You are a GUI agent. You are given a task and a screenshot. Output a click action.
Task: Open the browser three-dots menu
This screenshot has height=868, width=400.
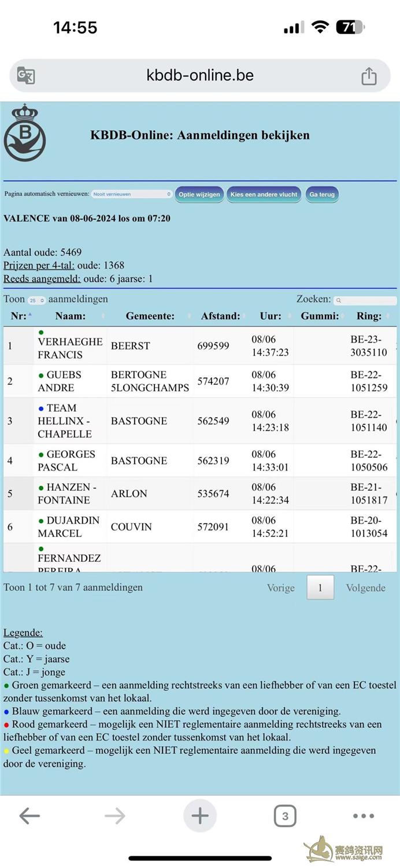(364, 816)
